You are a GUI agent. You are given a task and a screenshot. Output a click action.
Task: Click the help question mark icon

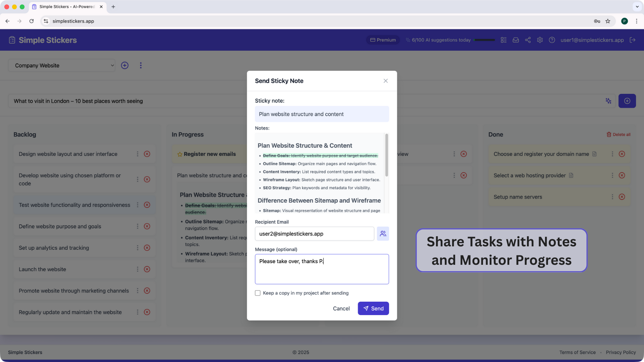tap(552, 40)
